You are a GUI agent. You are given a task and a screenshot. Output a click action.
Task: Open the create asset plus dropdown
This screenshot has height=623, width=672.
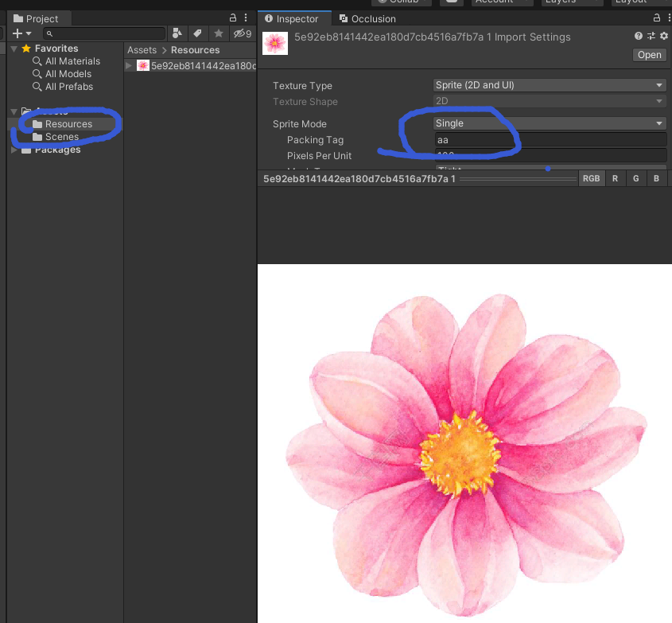click(21, 33)
